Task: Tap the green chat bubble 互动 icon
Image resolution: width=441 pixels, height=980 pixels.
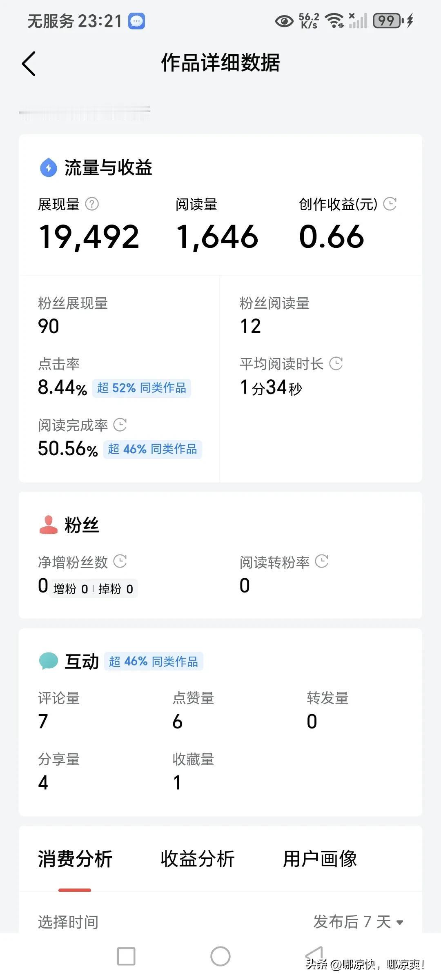Action: coord(49,661)
